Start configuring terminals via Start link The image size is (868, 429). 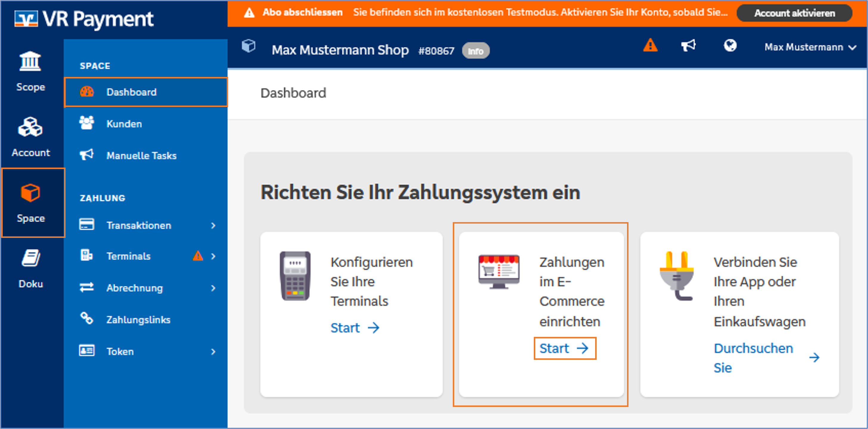pos(355,327)
